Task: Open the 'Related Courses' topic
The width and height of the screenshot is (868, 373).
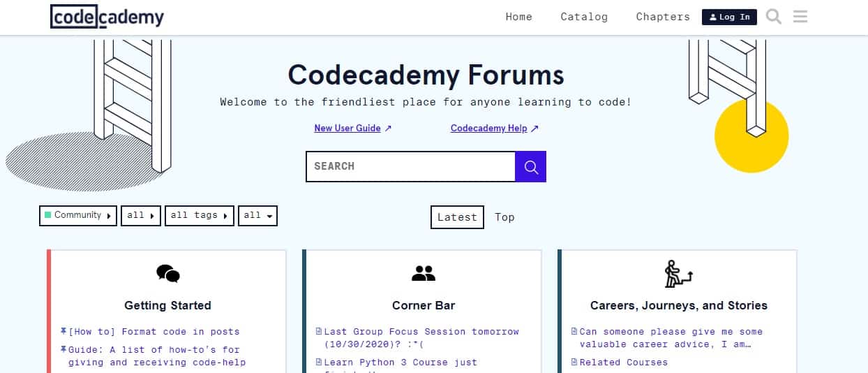Action: click(623, 363)
